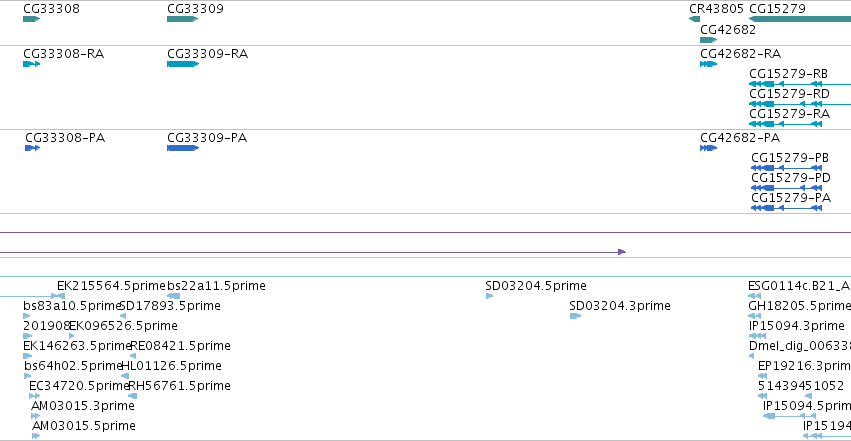Viewport: 851px width, 441px height.
Task: Click the CR43805 gene arrow glyph
Action: point(695,19)
